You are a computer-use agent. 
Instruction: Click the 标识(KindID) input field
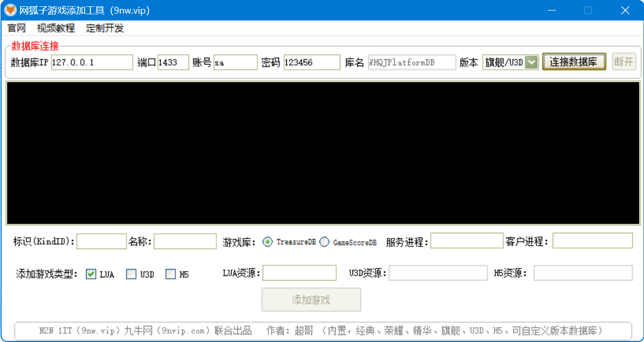click(101, 242)
